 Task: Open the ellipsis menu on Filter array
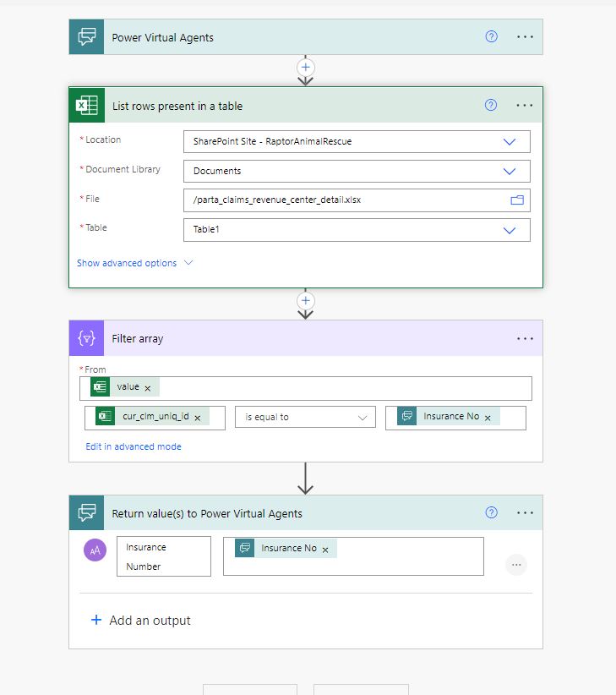[525, 337]
